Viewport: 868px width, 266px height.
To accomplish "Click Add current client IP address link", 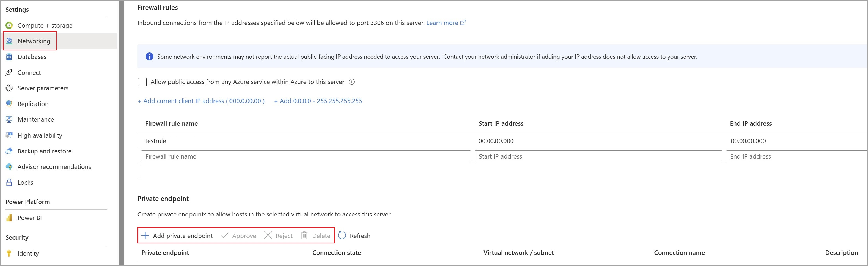I will 201,101.
